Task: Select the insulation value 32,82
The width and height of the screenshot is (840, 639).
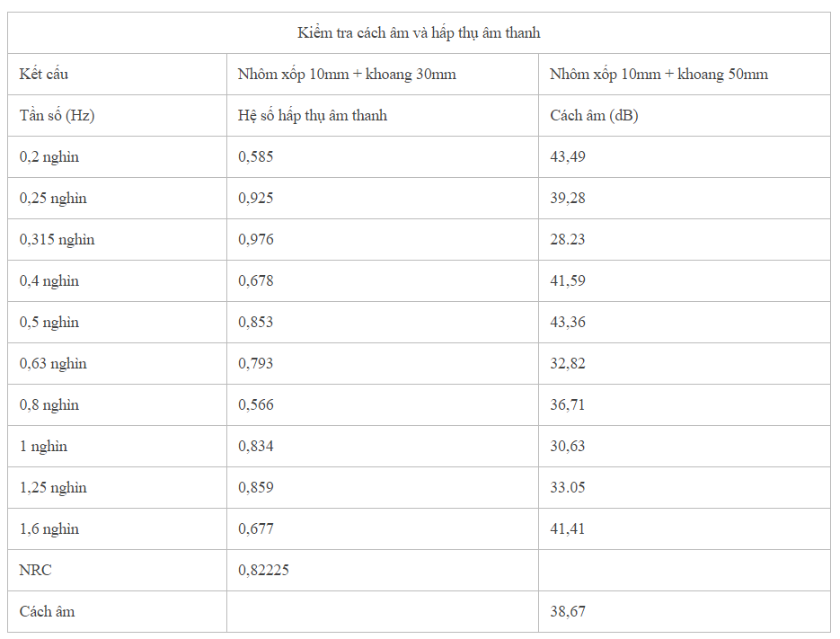Action: click(x=568, y=364)
